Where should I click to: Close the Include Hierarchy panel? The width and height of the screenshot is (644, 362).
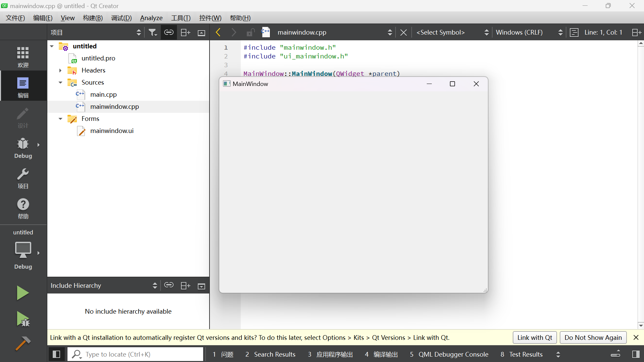click(201, 286)
